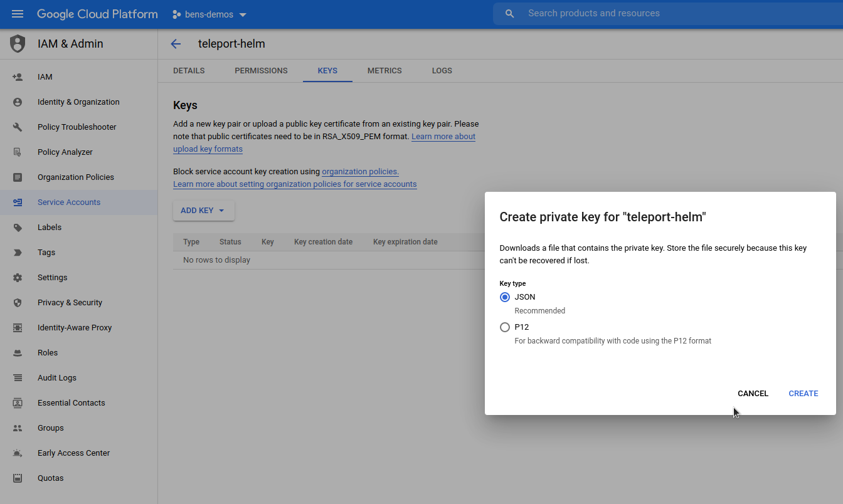Open the navigation hamburger menu

17,13
